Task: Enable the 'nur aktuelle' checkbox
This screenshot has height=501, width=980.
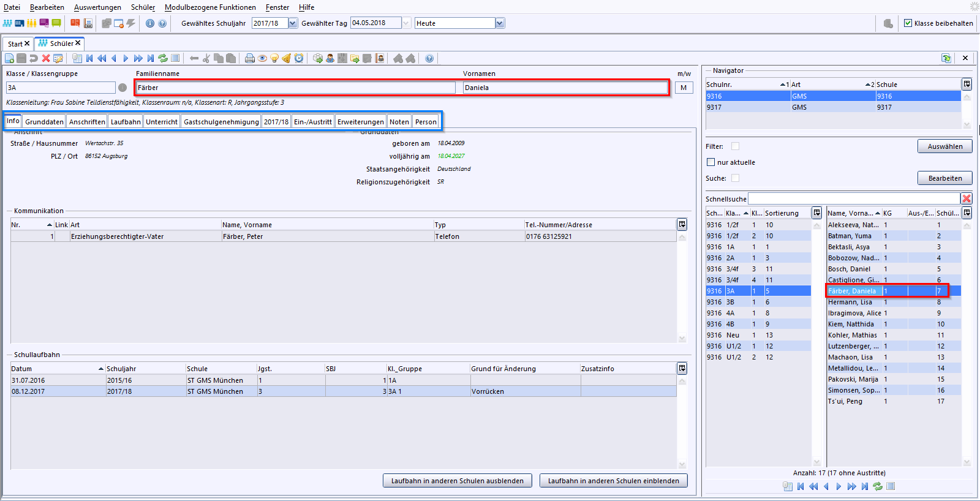Action: [710, 162]
